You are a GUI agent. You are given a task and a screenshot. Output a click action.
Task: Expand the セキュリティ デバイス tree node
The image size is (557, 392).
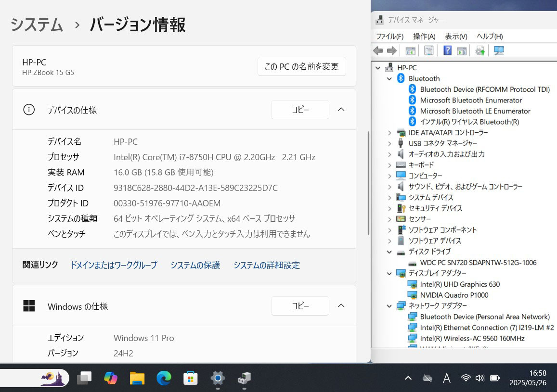pos(389,208)
